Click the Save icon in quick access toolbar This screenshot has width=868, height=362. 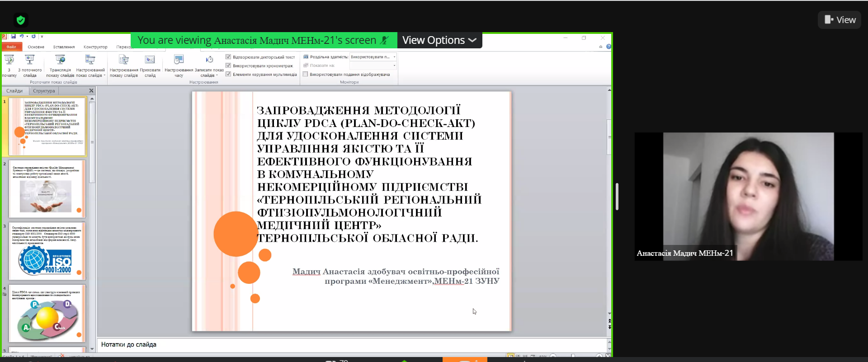14,36
